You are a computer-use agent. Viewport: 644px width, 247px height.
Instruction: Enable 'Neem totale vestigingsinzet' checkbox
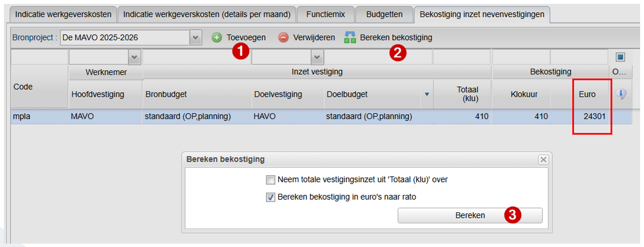271,180
